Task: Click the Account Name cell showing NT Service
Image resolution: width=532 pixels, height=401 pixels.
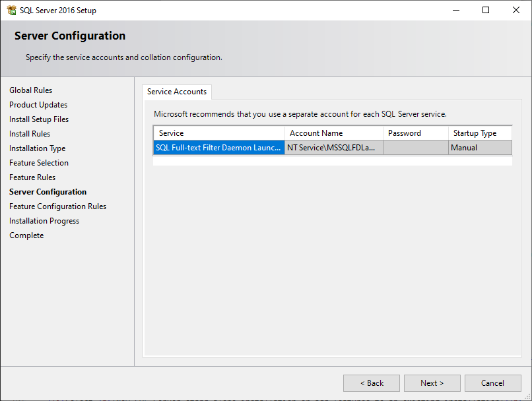Action: [x=333, y=147]
